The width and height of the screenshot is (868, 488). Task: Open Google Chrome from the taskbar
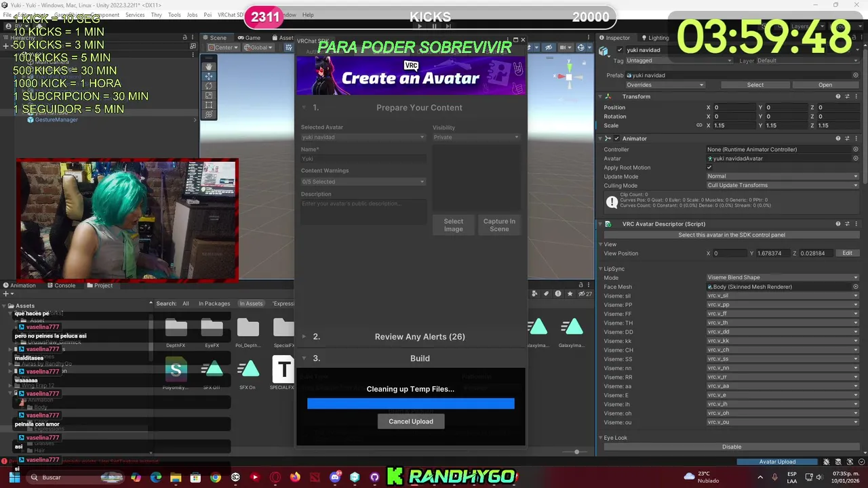[216, 477]
